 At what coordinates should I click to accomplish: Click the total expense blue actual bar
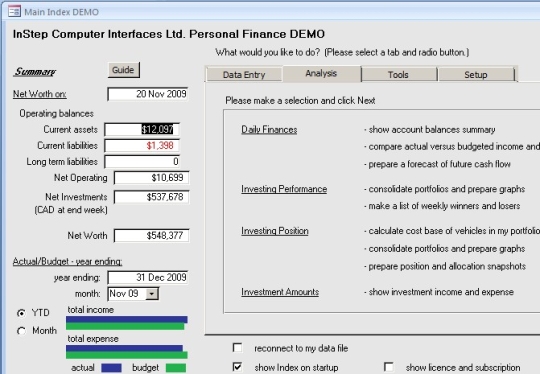[124, 348]
